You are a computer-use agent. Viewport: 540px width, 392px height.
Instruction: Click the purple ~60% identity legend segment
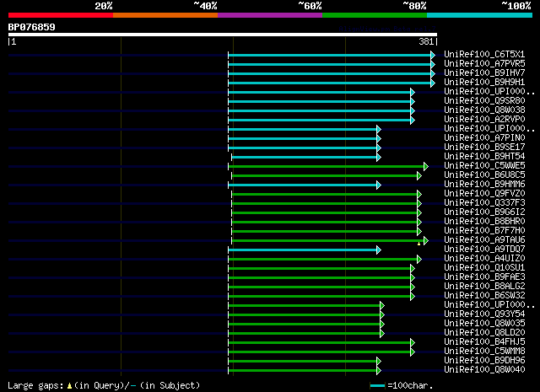point(270,15)
